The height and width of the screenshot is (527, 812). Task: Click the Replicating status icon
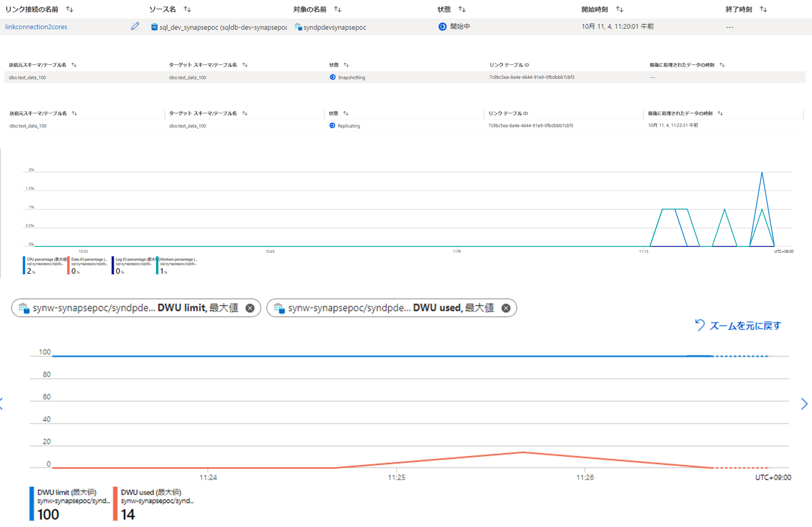coord(332,125)
